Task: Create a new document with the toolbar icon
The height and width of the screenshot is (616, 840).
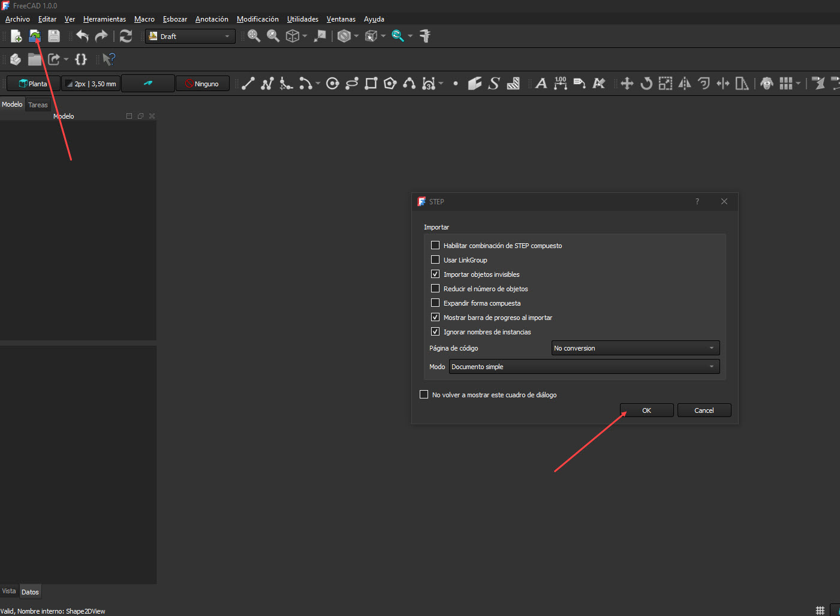Action: 16,36
